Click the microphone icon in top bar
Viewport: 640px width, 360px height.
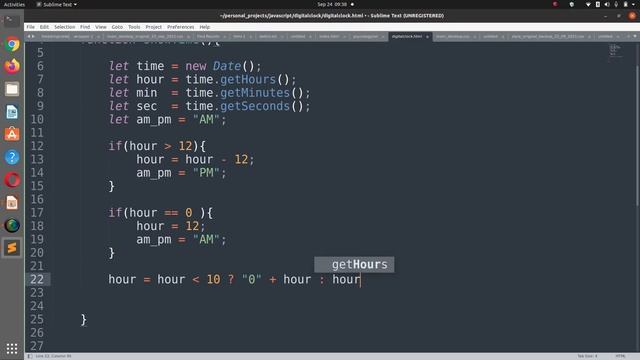(x=616, y=4)
